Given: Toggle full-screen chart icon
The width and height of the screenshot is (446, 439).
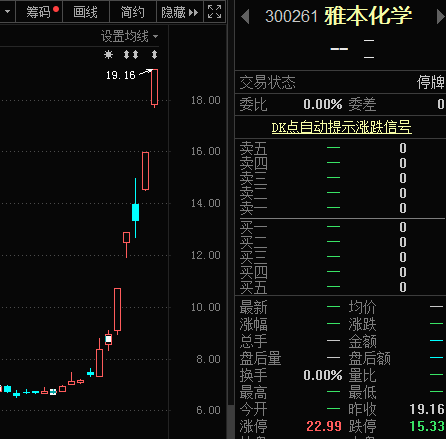Looking at the screenshot, I should coord(214,12).
